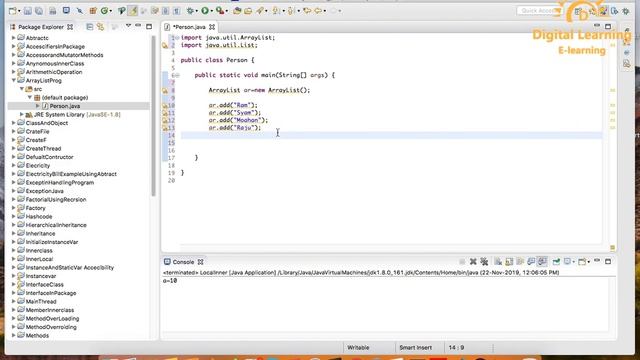This screenshot has height=360, width=640.
Task: Click the Save icon in the toolbar
Action: [27, 11]
